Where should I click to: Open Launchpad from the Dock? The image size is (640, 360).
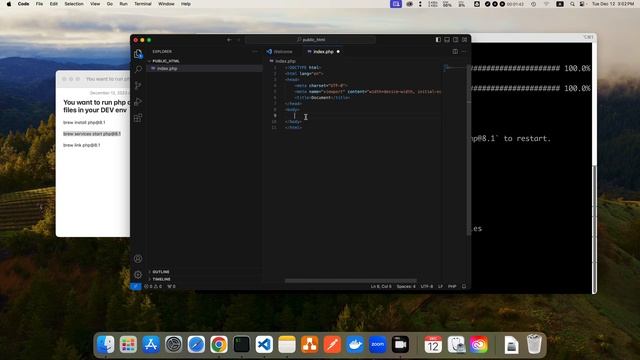(x=128, y=344)
